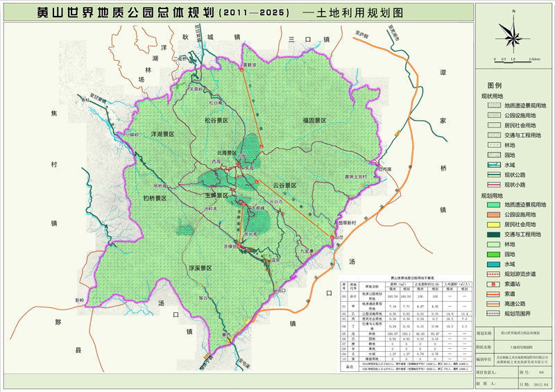Image resolution: width=555 pixels, height=392 pixels.
Task: Select the 松谷景区 map label
Action: pyautogui.click(x=216, y=119)
